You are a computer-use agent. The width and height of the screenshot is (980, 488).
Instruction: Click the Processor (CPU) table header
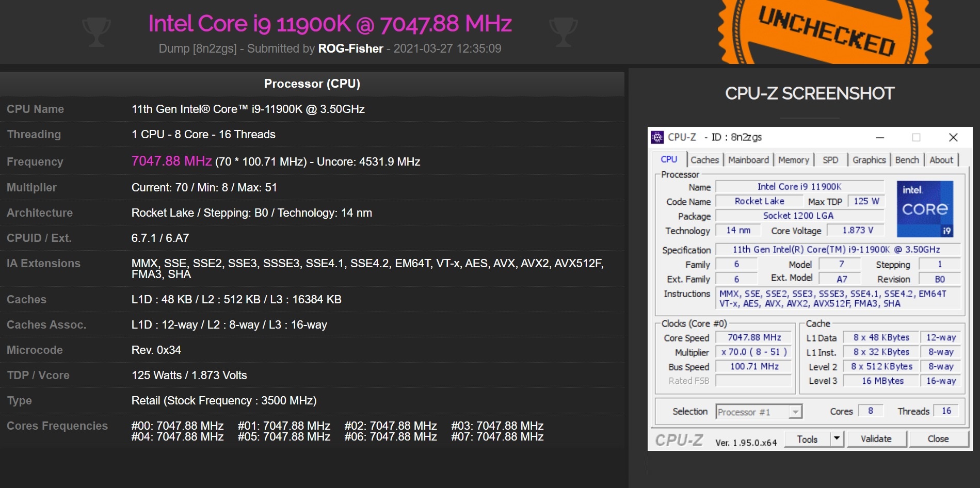point(312,84)
